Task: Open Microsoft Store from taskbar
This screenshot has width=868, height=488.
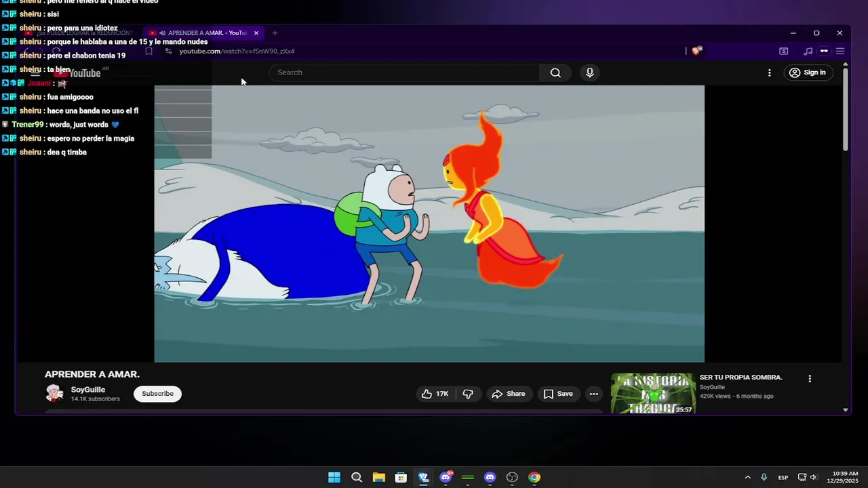Action: click(x=401, y=477)
